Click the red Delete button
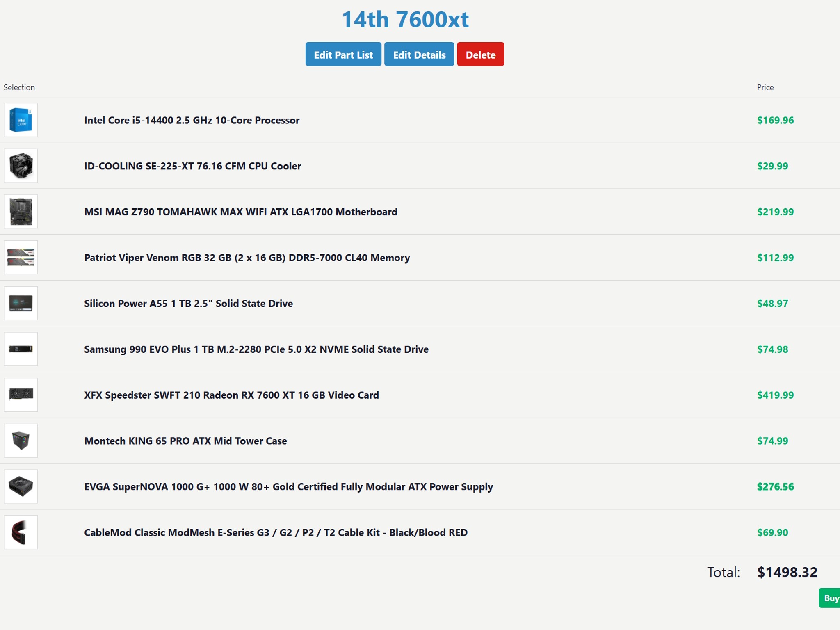Screen dimensions: 840x630 click(480, 54)
